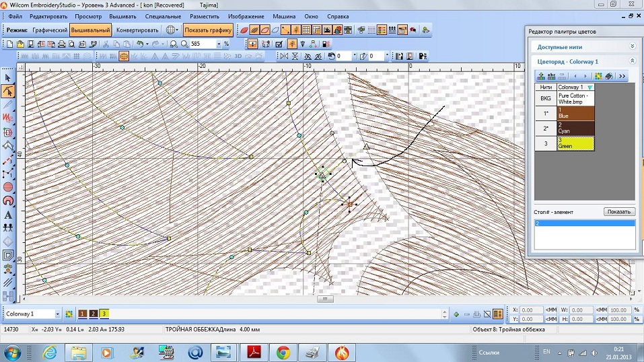
Task: Click the Конвертировать button
Action: 137,30
